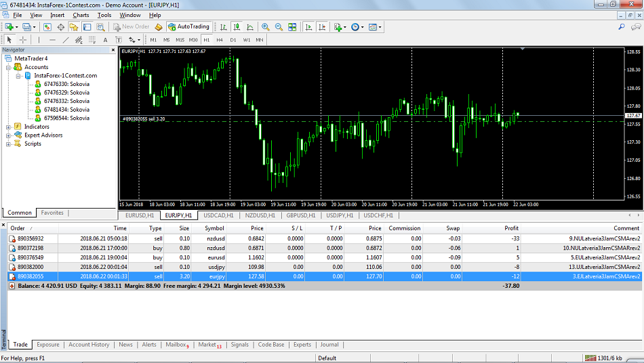Switch chart to line chart style

tap(249, 27)
